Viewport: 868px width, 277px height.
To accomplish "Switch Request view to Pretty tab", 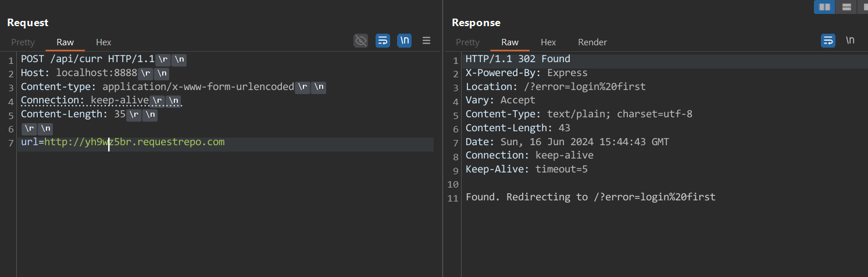I will point(23,42).
